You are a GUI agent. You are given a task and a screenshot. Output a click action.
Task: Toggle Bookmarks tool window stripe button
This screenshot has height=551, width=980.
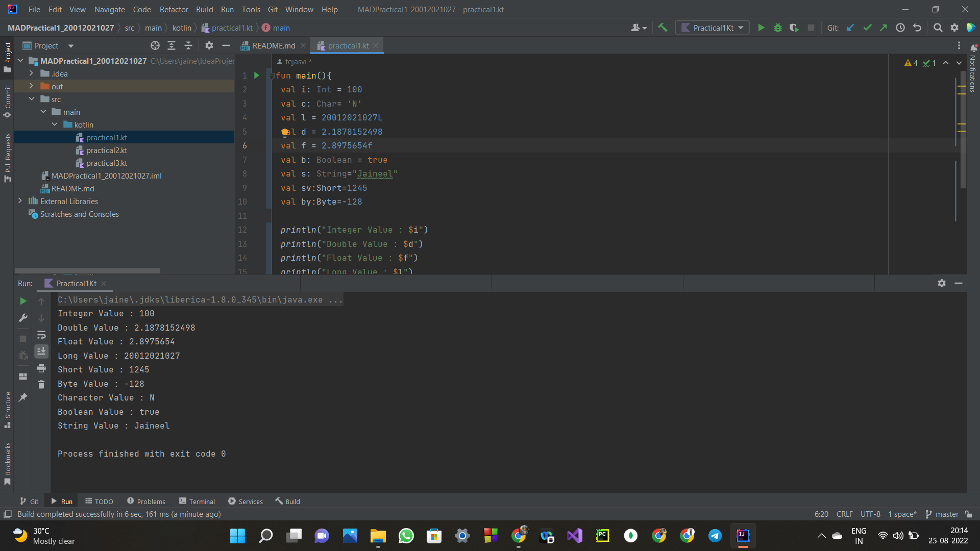coord(8,463)
